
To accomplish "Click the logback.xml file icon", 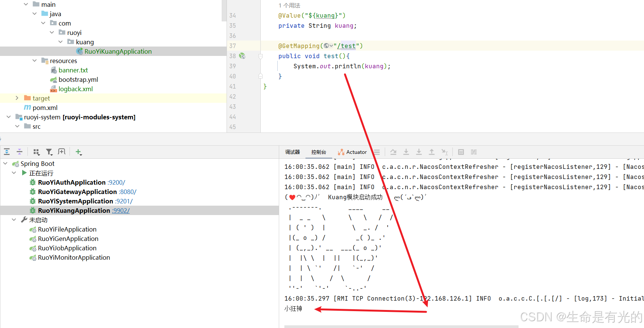I will [54, 89].
